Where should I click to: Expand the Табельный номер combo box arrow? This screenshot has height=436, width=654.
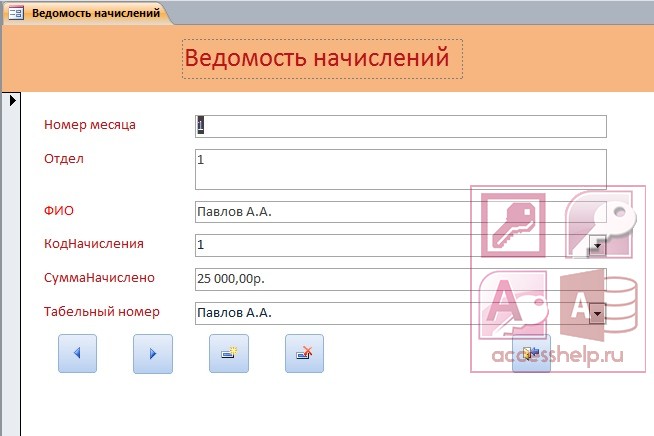(597, 313)
